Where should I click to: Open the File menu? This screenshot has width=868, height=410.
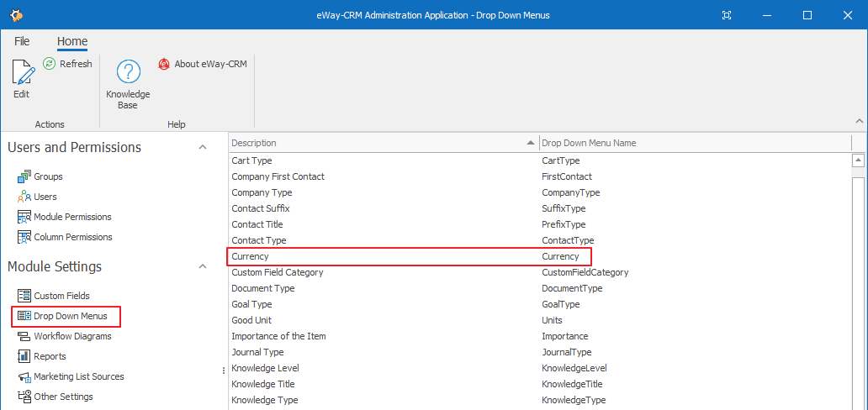point(22,41)
